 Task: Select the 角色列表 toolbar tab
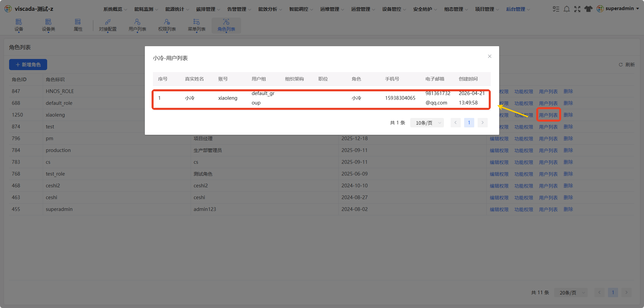click(226, 25)
